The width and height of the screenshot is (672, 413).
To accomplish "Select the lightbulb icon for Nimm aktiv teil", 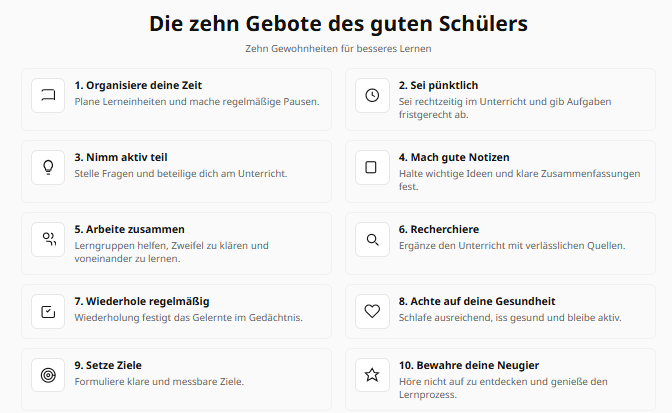I will (x=48, y=167).
